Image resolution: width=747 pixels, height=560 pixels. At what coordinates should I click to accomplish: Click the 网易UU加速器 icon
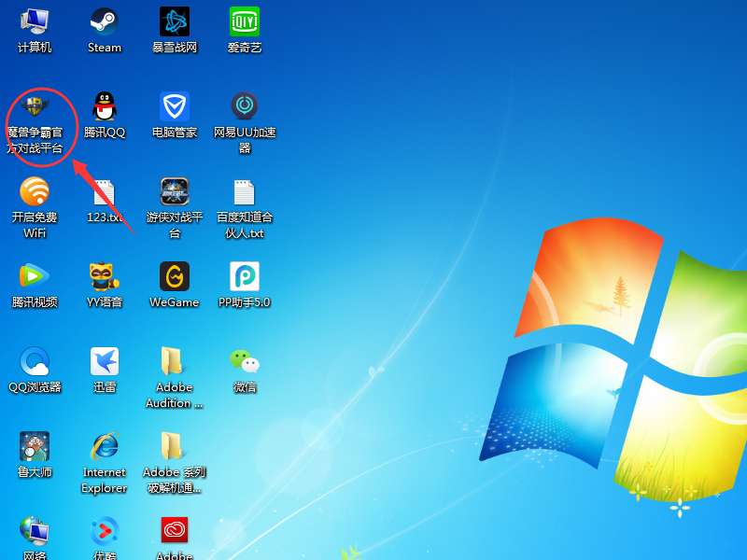coord(245,106)
